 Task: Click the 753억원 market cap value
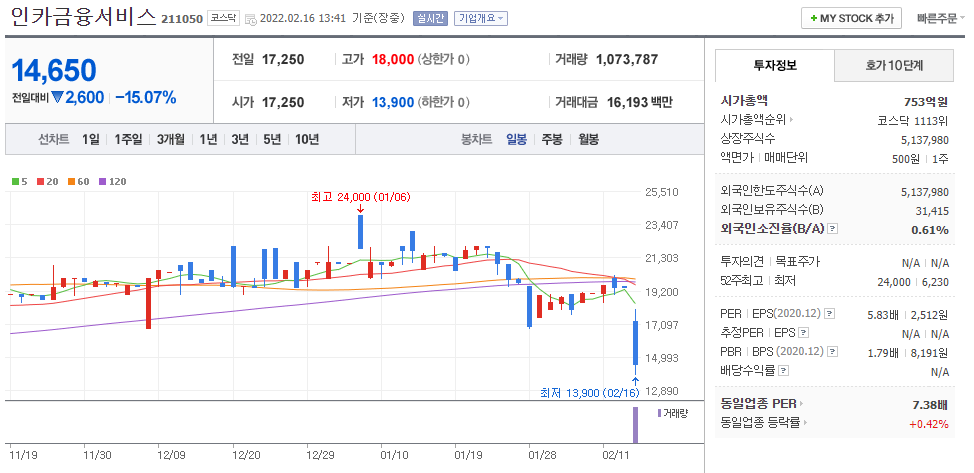click(927, 103)
